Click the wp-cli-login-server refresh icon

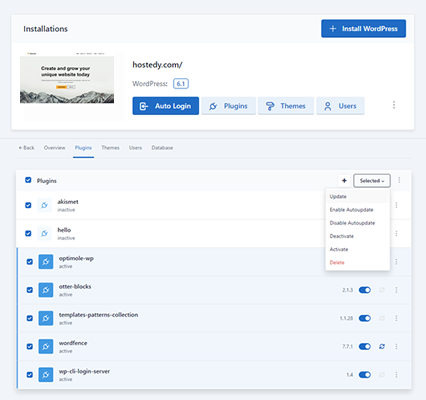[382, 375]
